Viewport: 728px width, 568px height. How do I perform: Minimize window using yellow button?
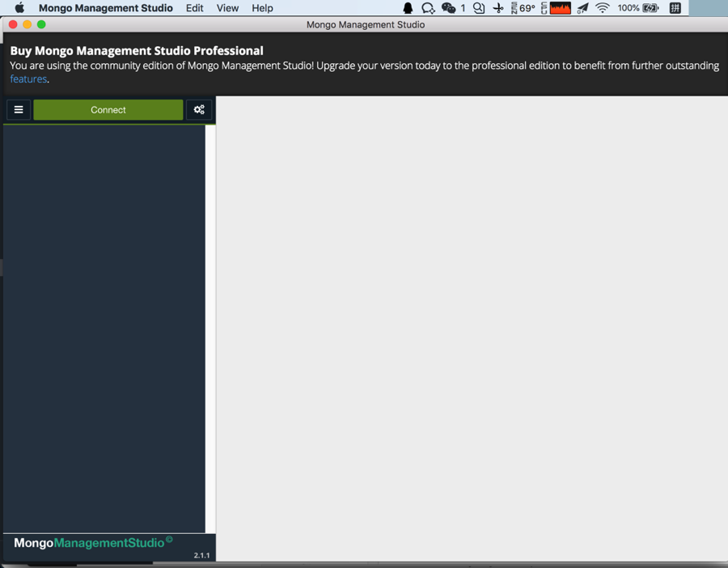tap(28, 24)
